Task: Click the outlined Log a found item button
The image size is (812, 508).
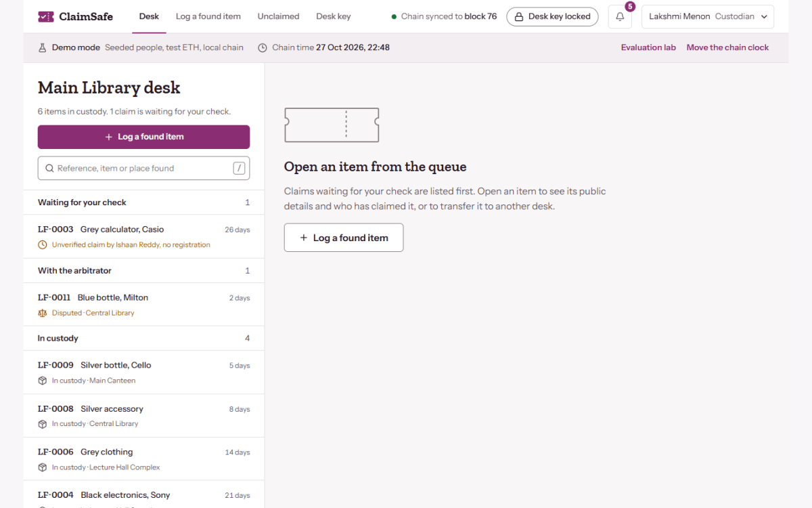Action: click(x=344, y=238)
